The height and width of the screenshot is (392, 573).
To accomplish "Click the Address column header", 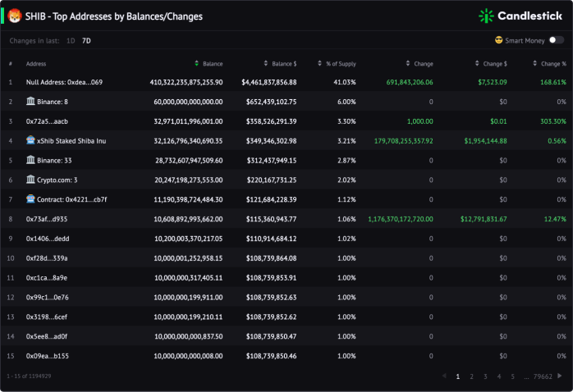I will [36, 63].
